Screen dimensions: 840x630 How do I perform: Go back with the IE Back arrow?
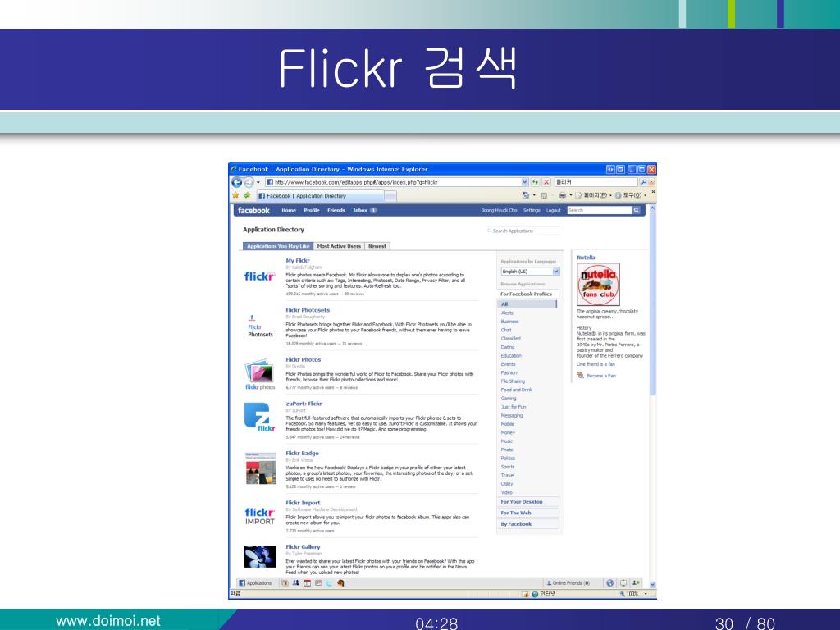pyautogui.click(x=236, y=182)
